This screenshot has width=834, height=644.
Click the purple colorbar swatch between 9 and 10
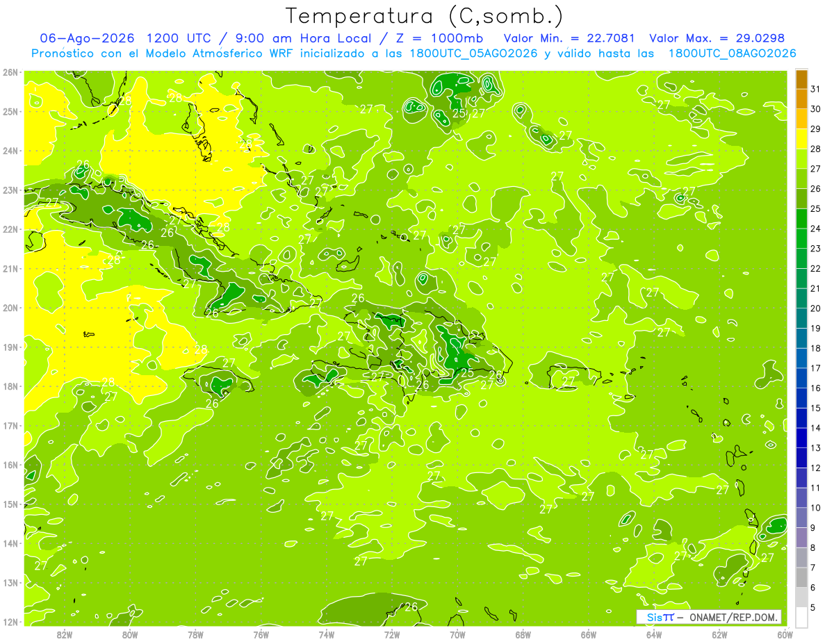tap(801, 518)
